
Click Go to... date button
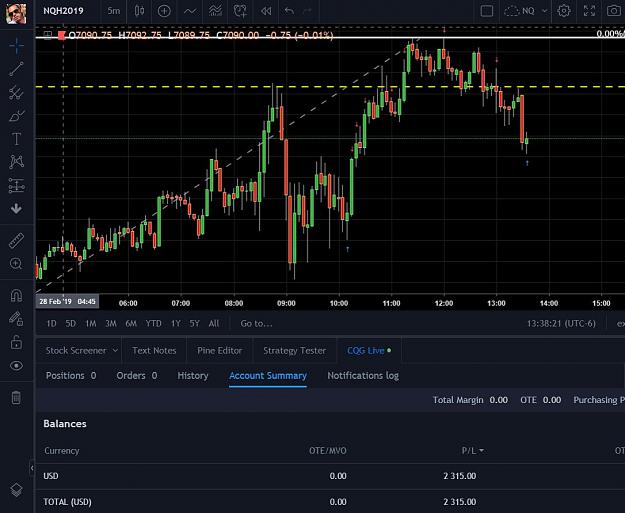pos(256,323)
